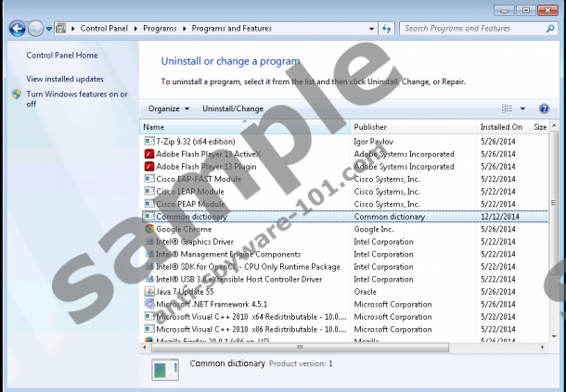
Task: Open Control Panel Home link
Action: [x=61, y=56]
